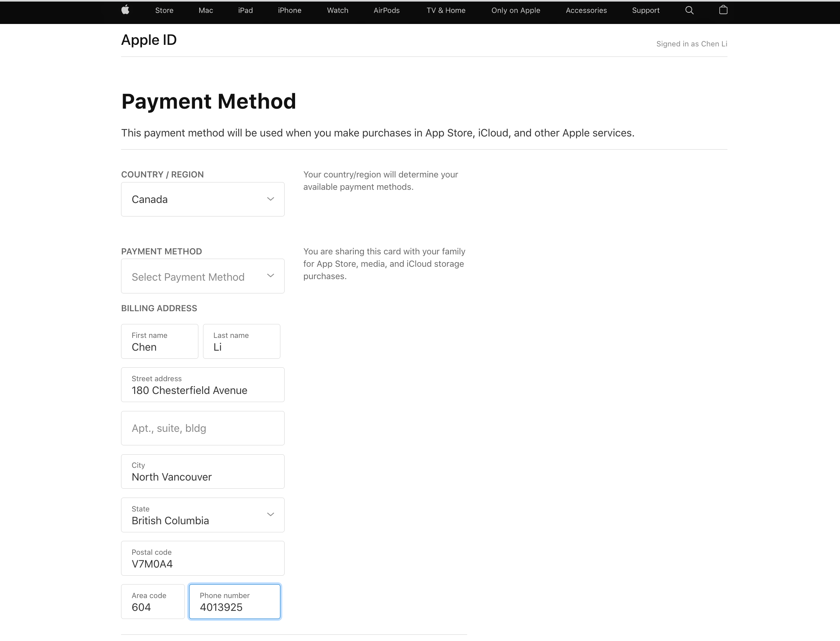Open the iPad navigation link

coord(245,10)
